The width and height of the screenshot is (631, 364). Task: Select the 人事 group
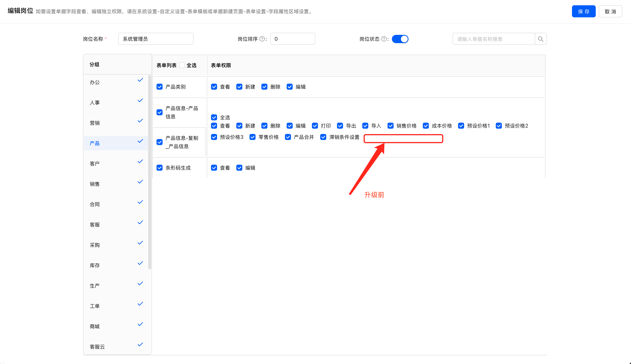[116, 102]
